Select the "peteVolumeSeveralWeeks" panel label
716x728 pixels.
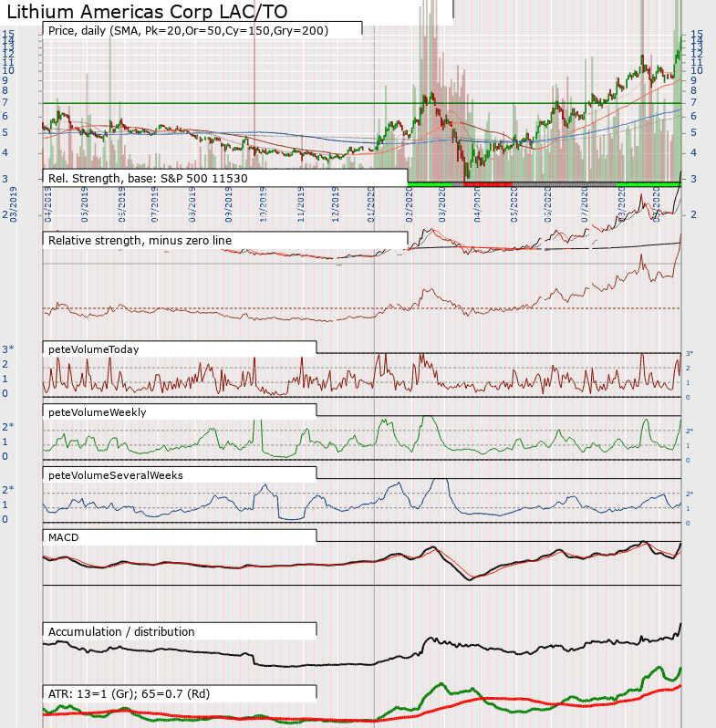click(116, 475)
